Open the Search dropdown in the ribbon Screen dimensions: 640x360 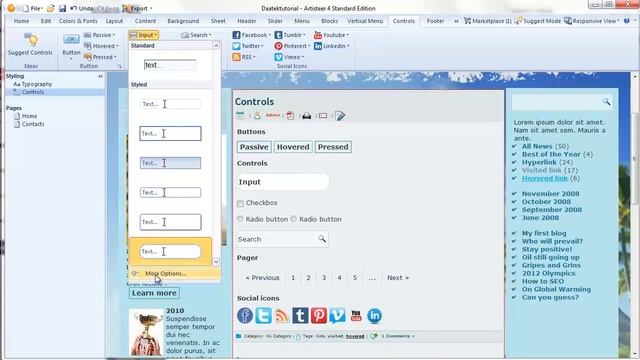196,35
